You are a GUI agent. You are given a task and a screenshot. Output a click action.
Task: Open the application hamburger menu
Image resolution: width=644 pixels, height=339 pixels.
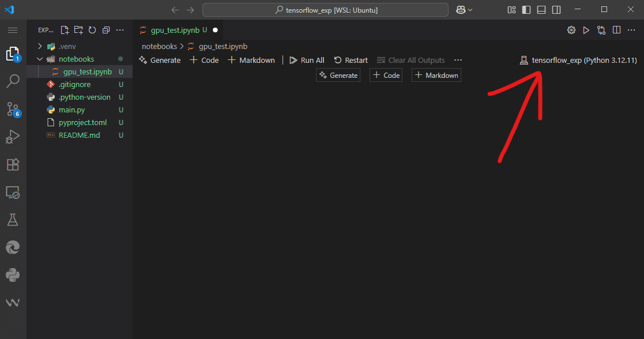[13, 30]
